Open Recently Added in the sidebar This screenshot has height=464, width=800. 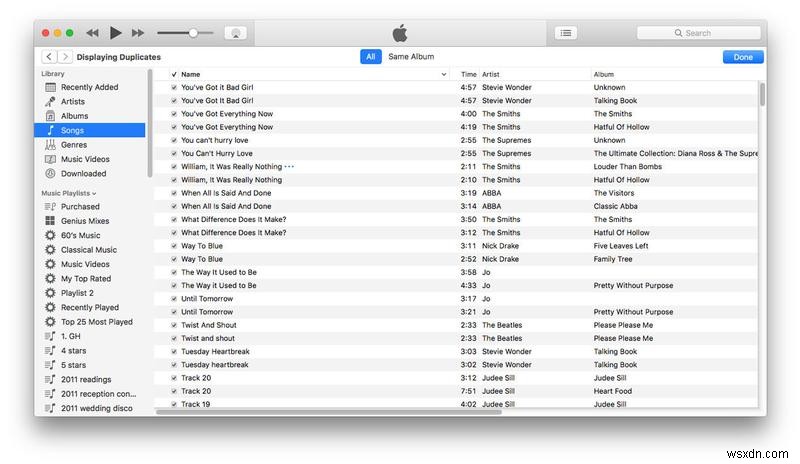click(89, 87)
